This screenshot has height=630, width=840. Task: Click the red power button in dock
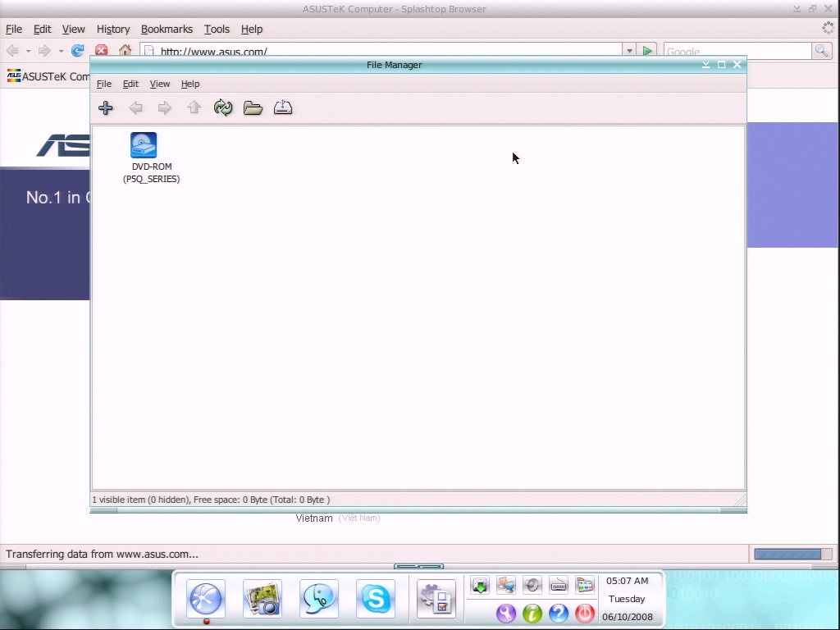584,613
